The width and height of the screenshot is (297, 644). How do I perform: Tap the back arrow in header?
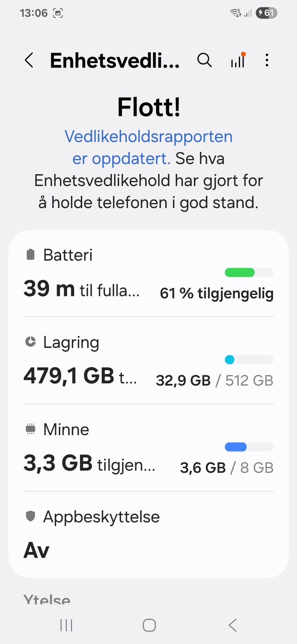point(29,60)
